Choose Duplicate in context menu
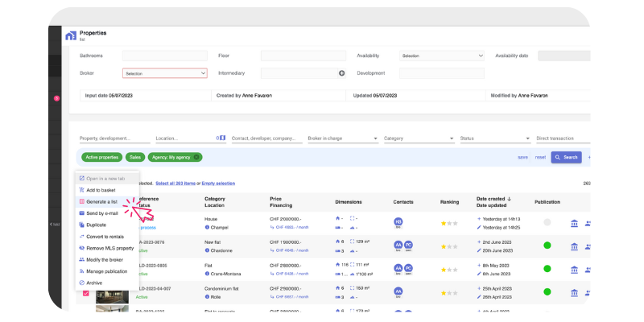Viewport: 644px width, 322px height. pyautogui.click(x=107, y=225)
